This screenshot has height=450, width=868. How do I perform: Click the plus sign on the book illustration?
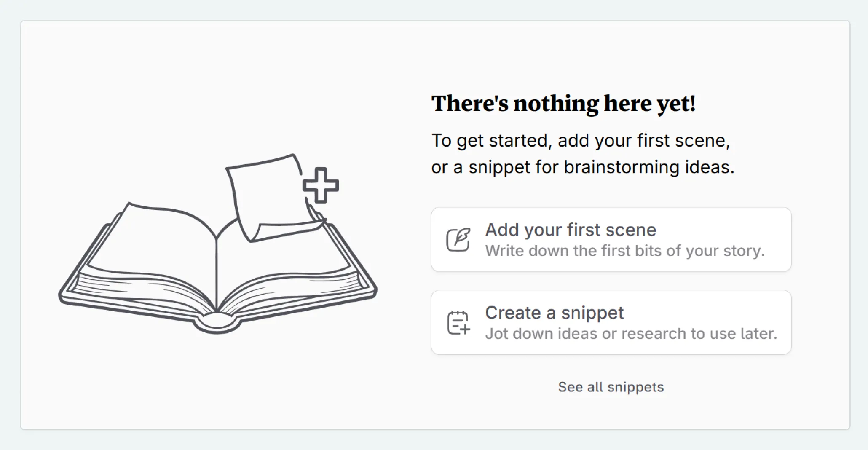321,185
